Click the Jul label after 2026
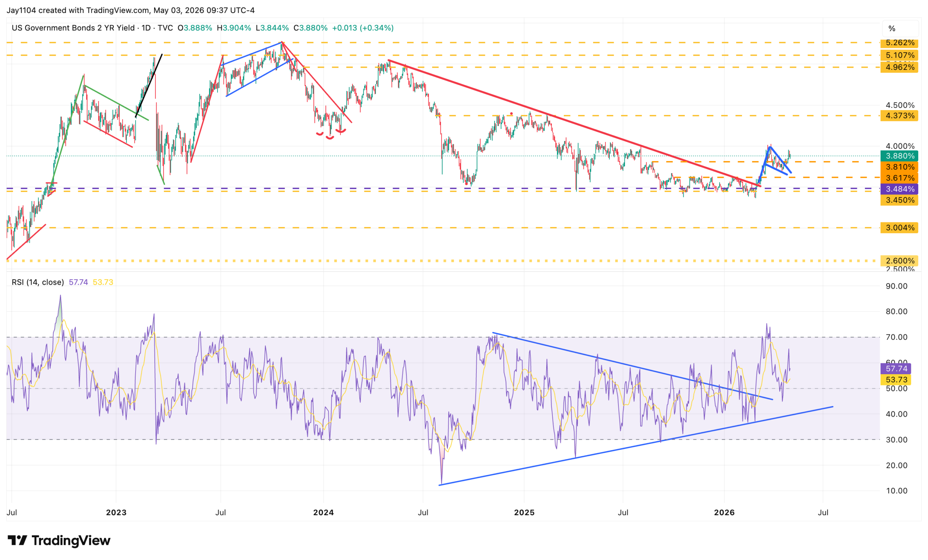Image resolution: width=928 pixels, height=560 pixels. (x=823, y=513)
